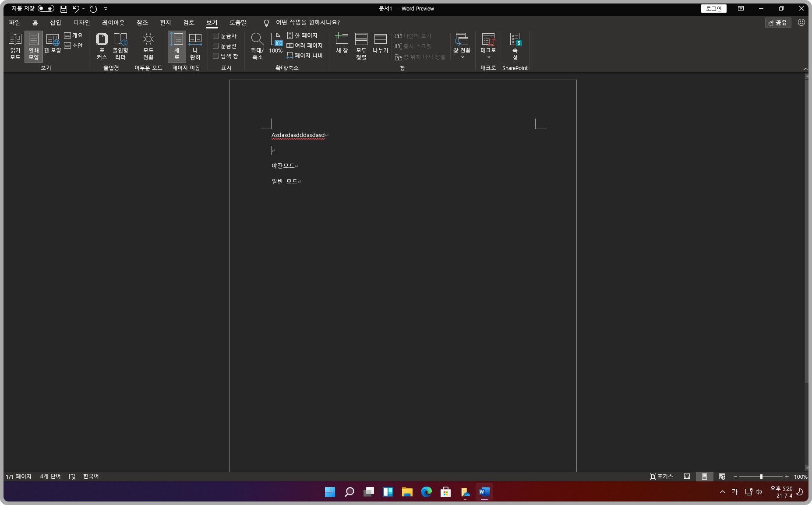Show hidden tray icons chevron

coord(723,492)
